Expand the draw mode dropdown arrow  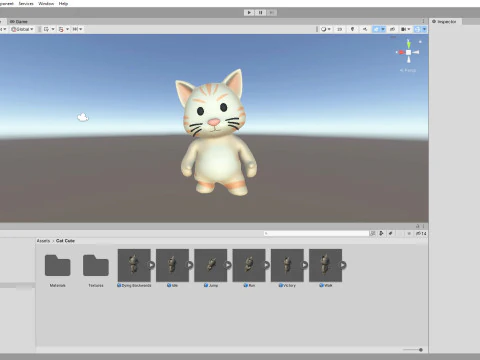pos(329,29)
